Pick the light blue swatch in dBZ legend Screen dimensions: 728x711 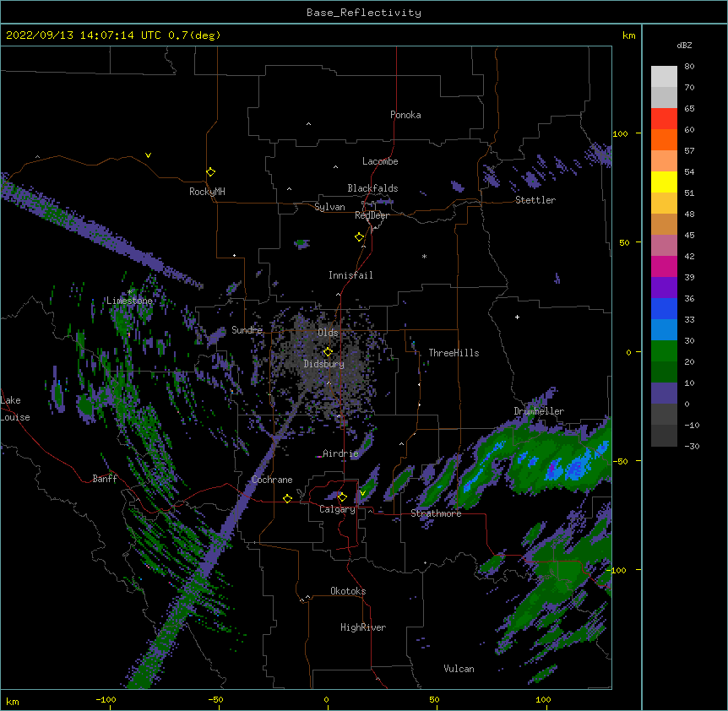point(664,329)
